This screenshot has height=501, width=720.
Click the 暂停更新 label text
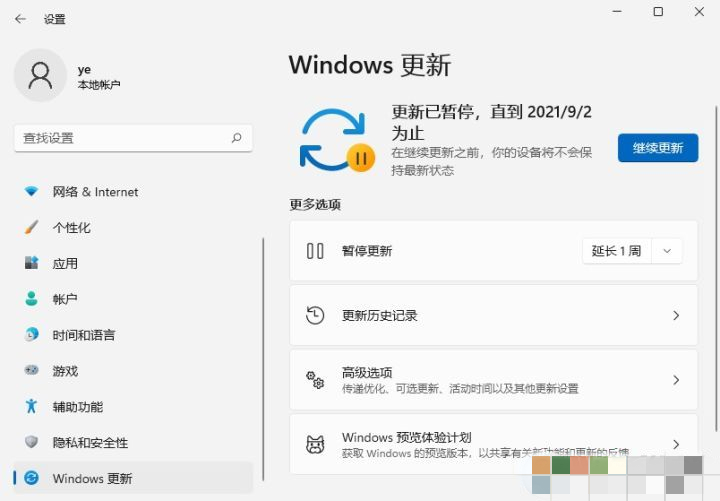click(x=367, y=251)
